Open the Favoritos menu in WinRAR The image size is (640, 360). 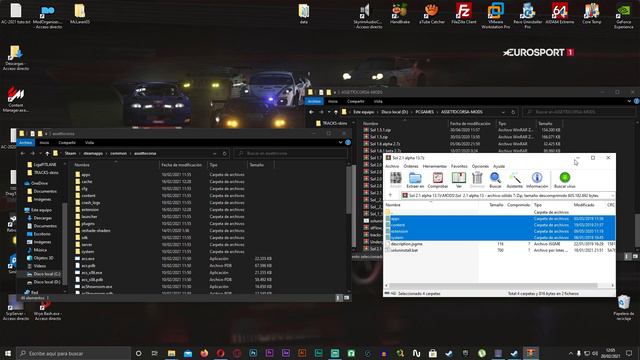click(459, 166)
